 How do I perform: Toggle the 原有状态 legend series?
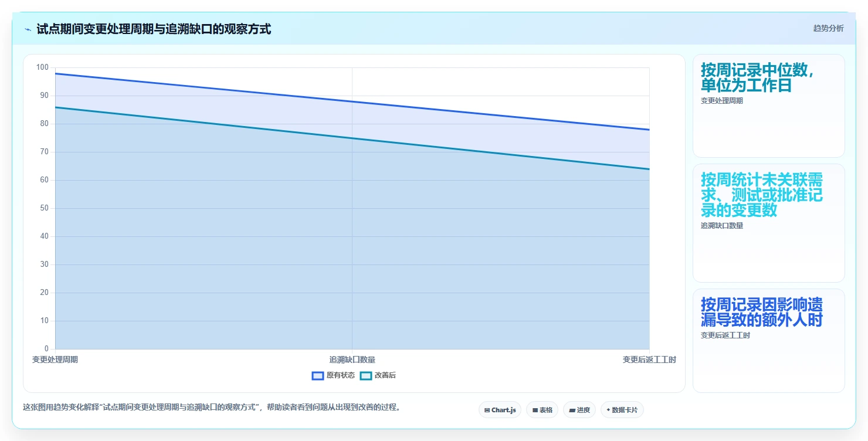tap(333, 375)
